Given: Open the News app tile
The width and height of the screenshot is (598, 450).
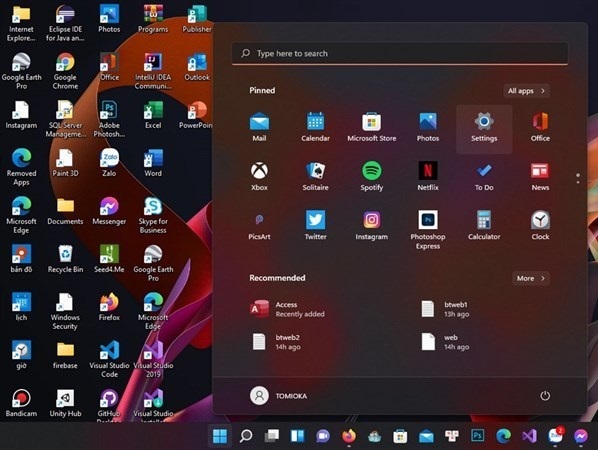Looking at the screenshot, I should click(x=540, y=177).
